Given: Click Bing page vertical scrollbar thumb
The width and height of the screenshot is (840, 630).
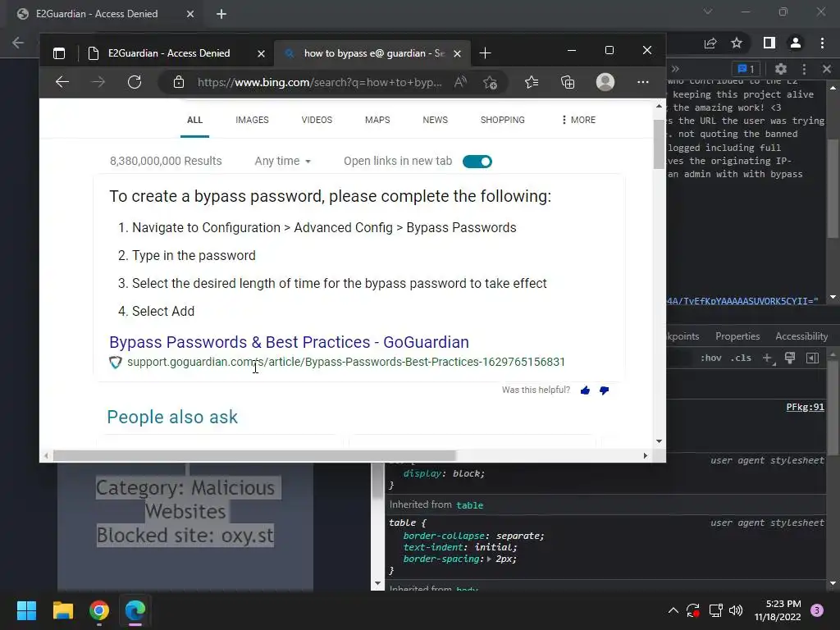Looking at the screenshot, I should (x=659, y=144).
